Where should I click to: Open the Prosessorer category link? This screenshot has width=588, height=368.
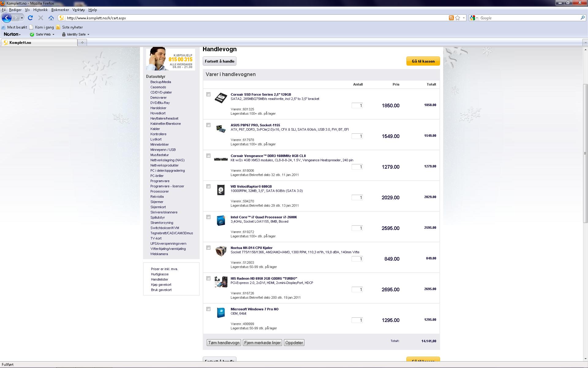pos(160,191)
